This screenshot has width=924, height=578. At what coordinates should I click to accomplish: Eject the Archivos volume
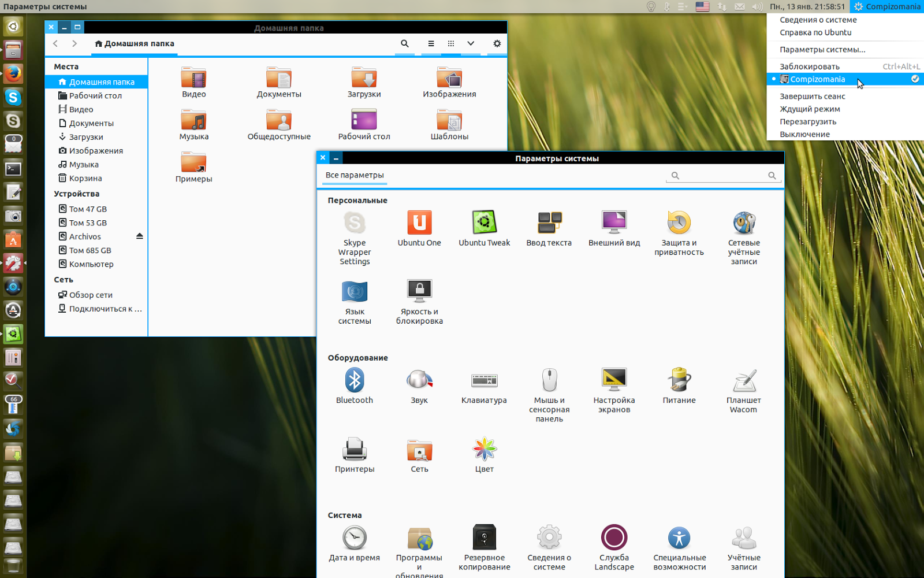(x=139, y=236)
